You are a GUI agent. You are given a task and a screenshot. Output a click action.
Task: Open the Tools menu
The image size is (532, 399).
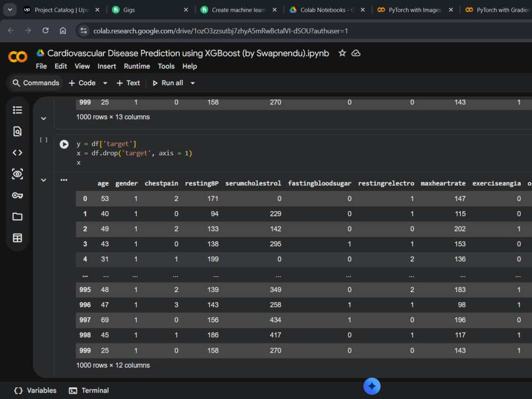click(166, 66)
